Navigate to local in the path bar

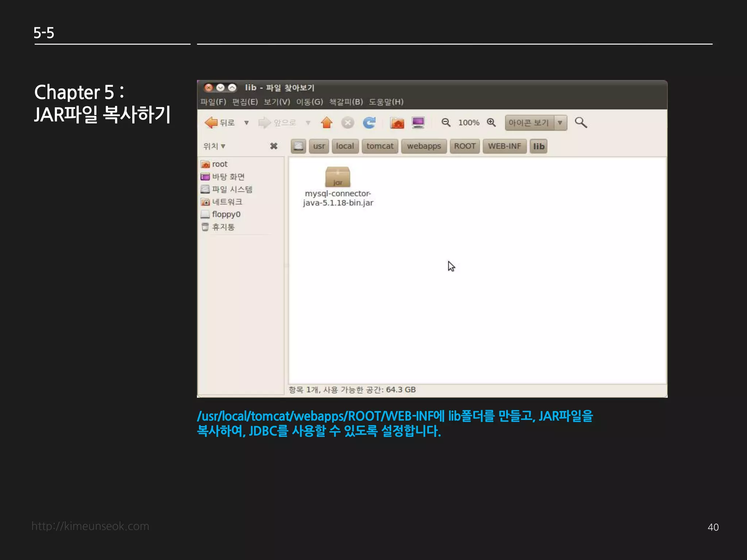pos(345,146)
